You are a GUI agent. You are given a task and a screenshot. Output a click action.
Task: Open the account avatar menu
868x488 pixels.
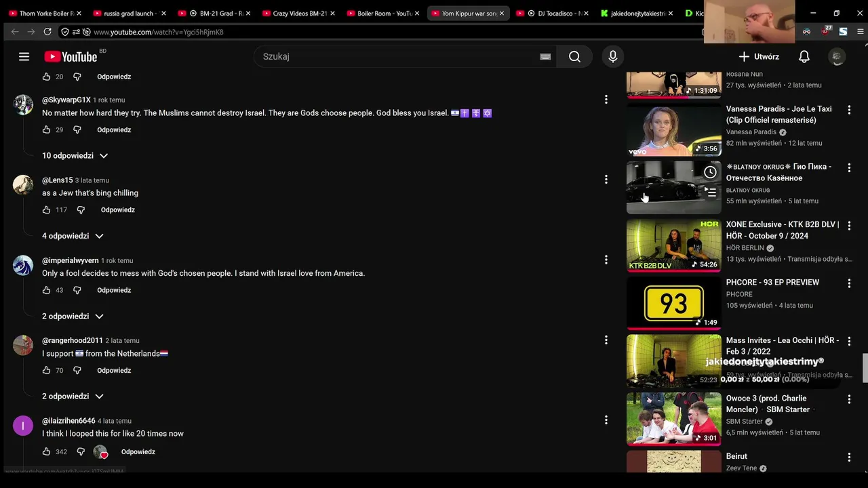(837, 57)
